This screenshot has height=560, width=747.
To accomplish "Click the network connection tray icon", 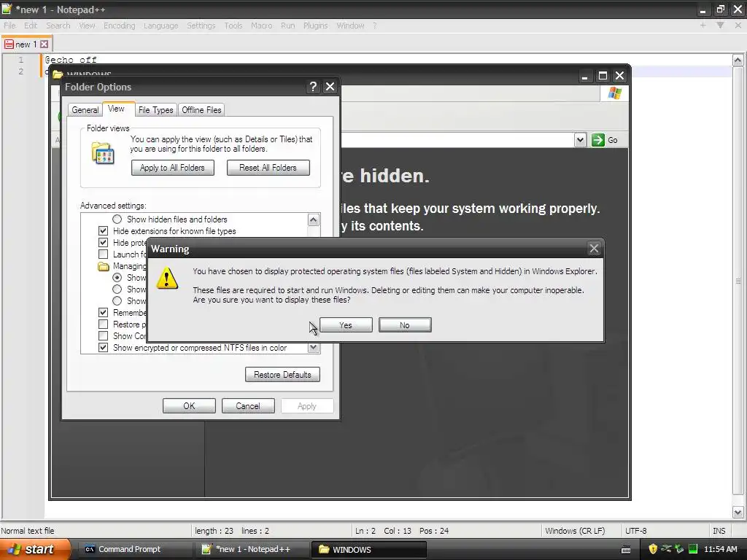I will 666,549.
